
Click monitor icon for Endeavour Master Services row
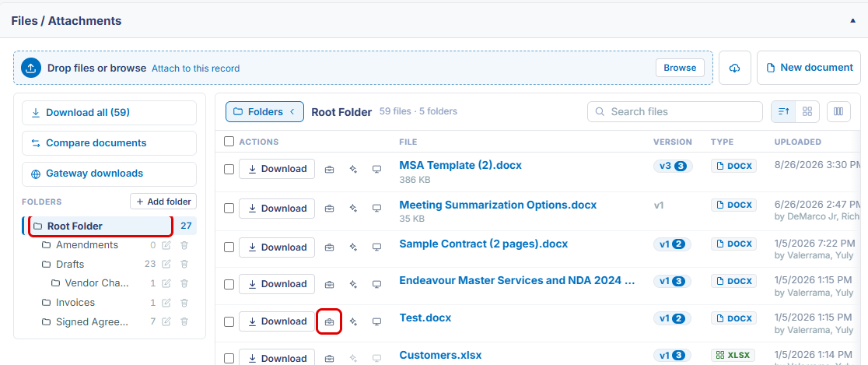click(x=377, y=284)
